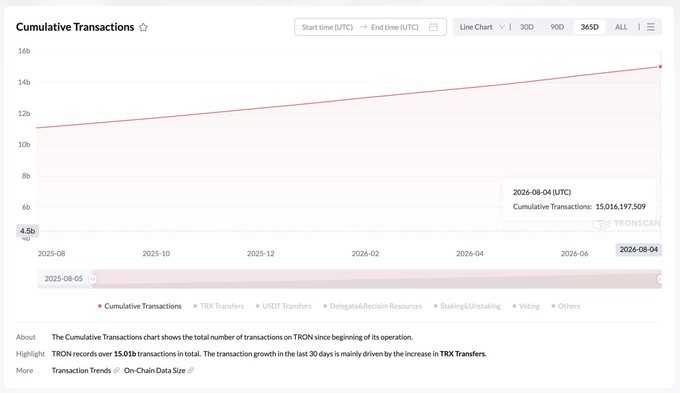Screen dimensions: 680x393
Task: Enable Voting legend series
Action: pyautogui.click(x=526, y=306)
